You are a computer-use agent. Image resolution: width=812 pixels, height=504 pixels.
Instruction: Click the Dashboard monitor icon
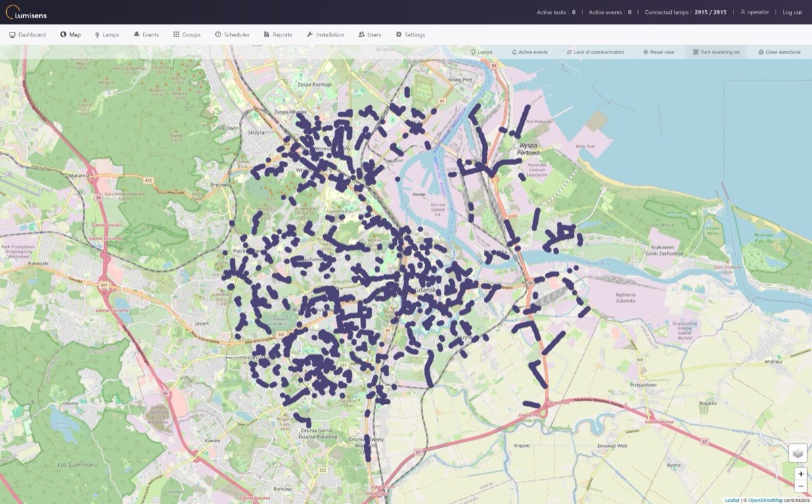click(12, 35)
